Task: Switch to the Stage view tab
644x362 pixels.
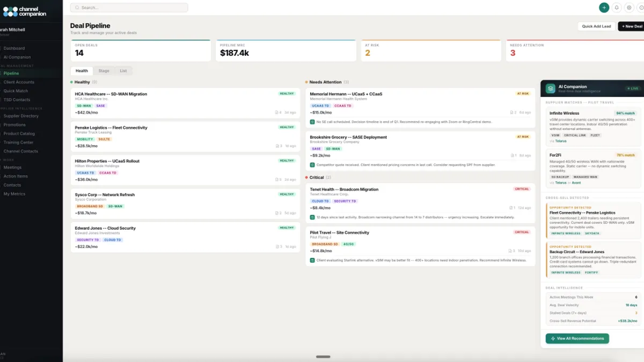Action: (104, 70)
